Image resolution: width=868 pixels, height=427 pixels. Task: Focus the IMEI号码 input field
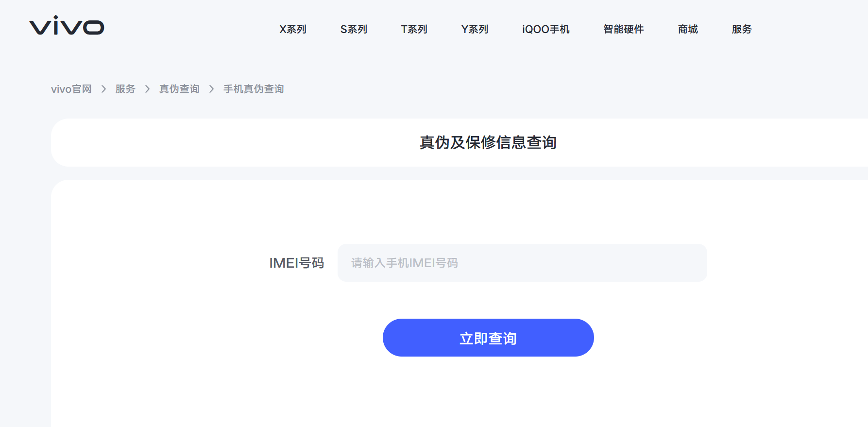(x=522, y=263)
